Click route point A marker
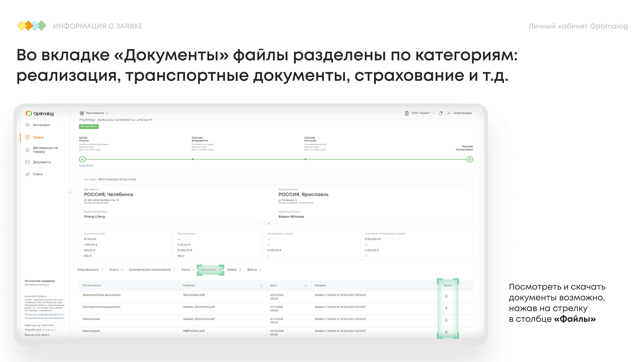 [82, 159]
